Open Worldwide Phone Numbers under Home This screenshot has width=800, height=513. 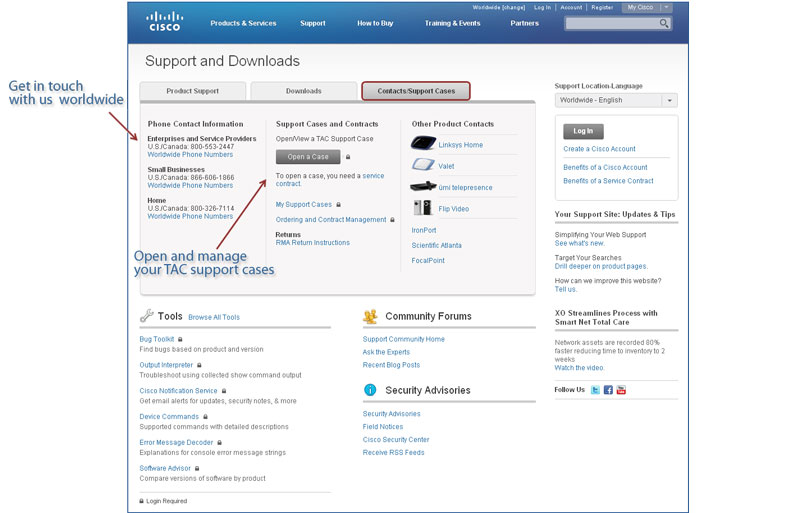tap(190, 216)
